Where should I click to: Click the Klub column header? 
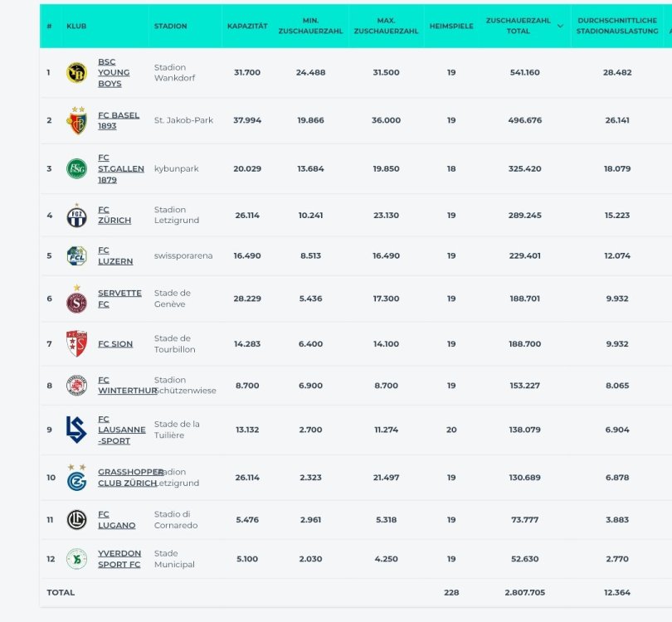[76, 27]
